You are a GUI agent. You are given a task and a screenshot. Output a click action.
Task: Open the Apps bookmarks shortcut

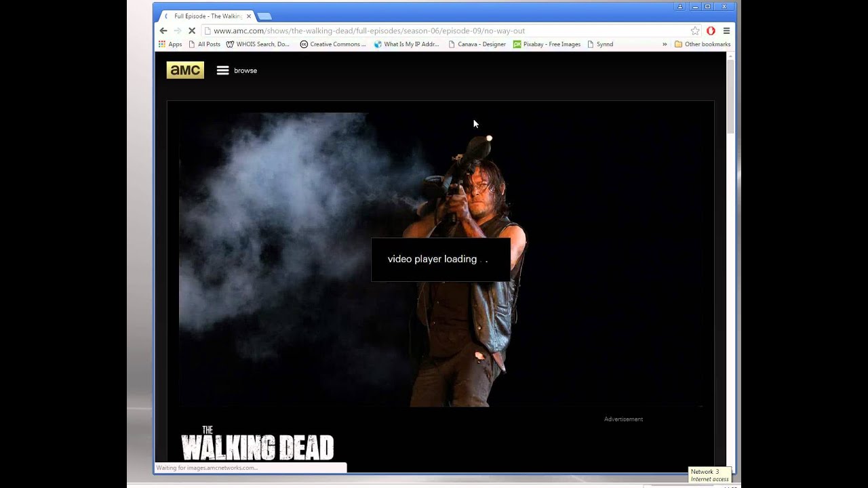[170, 44]
